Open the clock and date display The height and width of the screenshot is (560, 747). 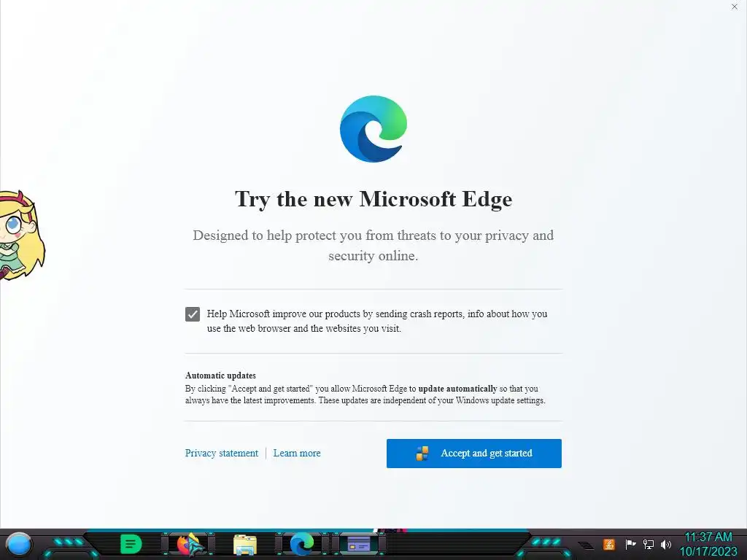(x=708, y=544)
